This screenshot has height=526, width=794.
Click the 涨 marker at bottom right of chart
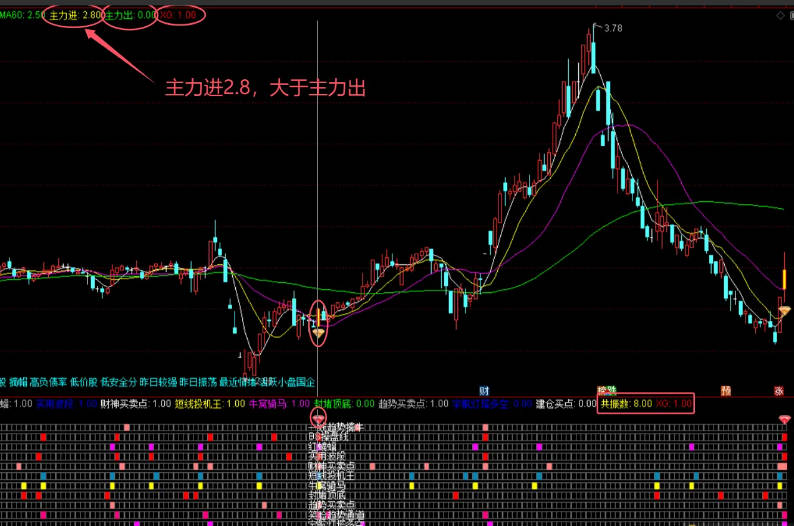(x=779, y=390)
